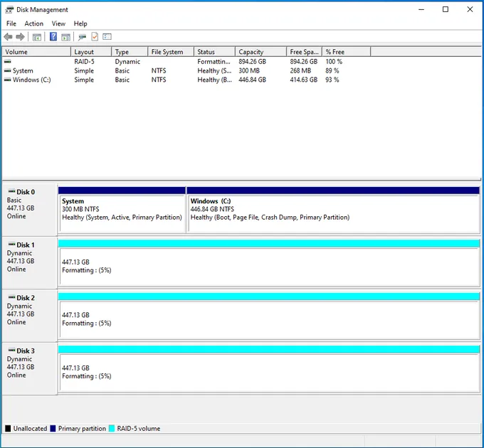The image size is (484, 448).
Task: Click the "Primary partition" legend label
Action: 82,429
